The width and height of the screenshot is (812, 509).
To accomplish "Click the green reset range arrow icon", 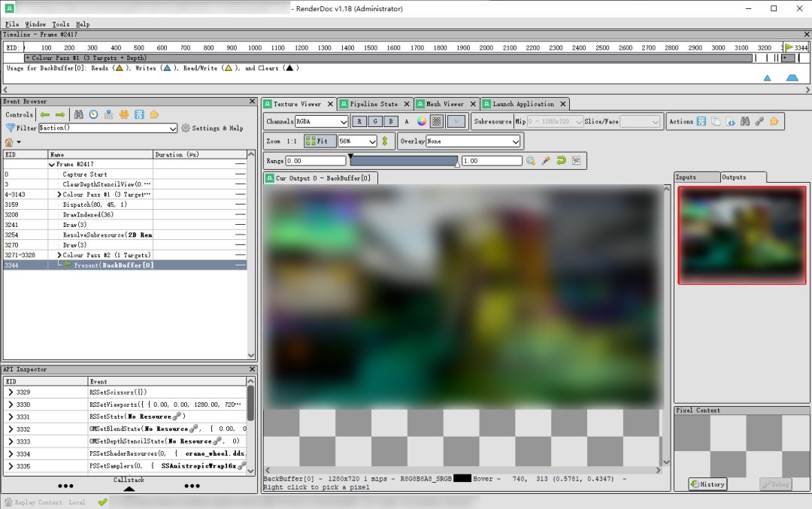I will click(x=561, y=161).
